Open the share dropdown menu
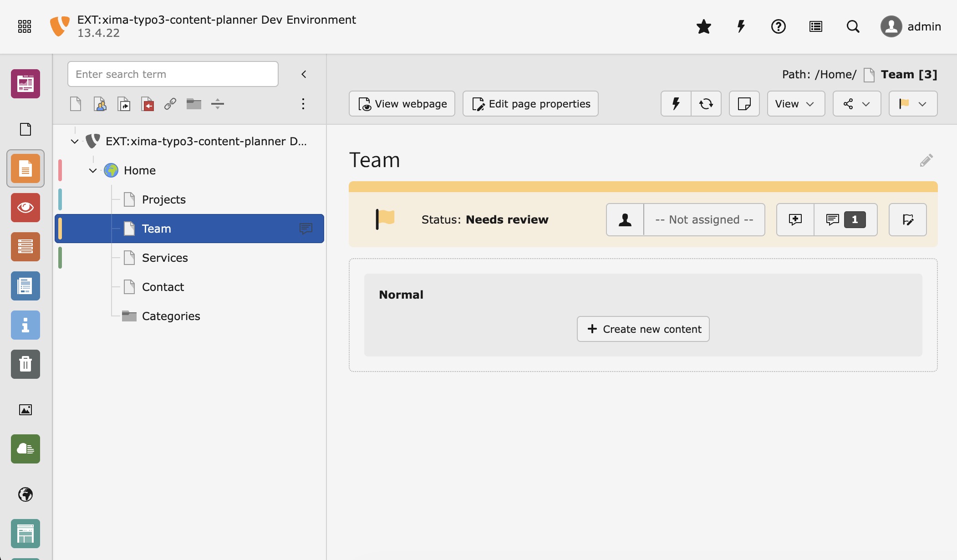This screenshot has width=957, height=560. 856,103
